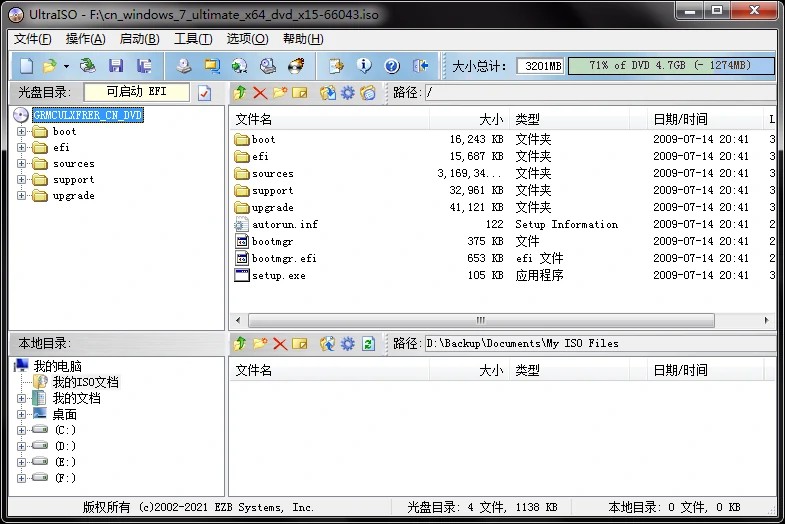Click the Exit door icon in main toolbar

pos(420,66)
